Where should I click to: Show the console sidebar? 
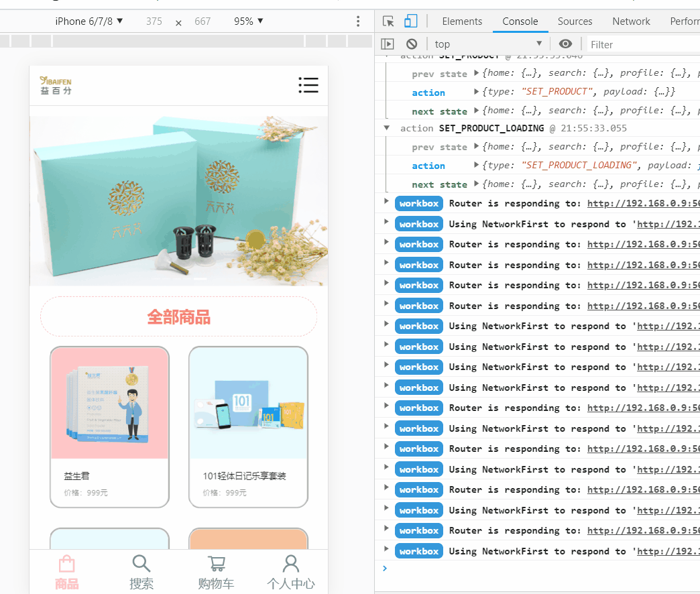(388, 44)
